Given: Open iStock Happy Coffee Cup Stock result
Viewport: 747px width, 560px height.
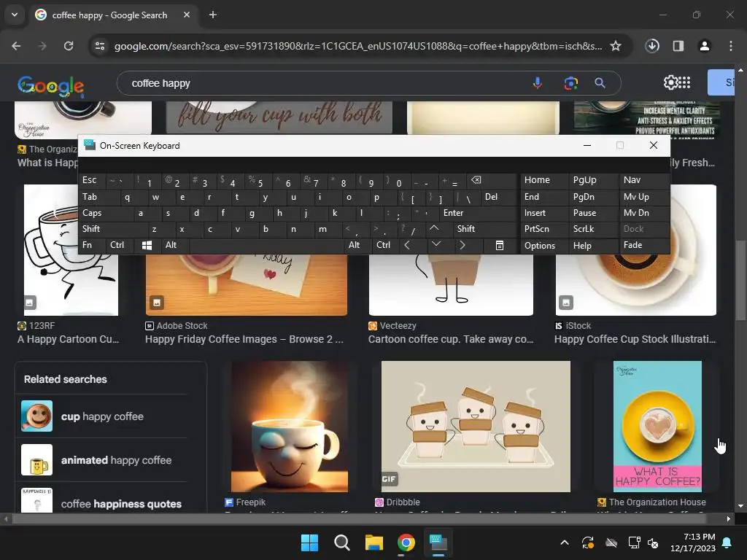Looking at the screenshot, I should pyautogui.click(x=635, y=339).
